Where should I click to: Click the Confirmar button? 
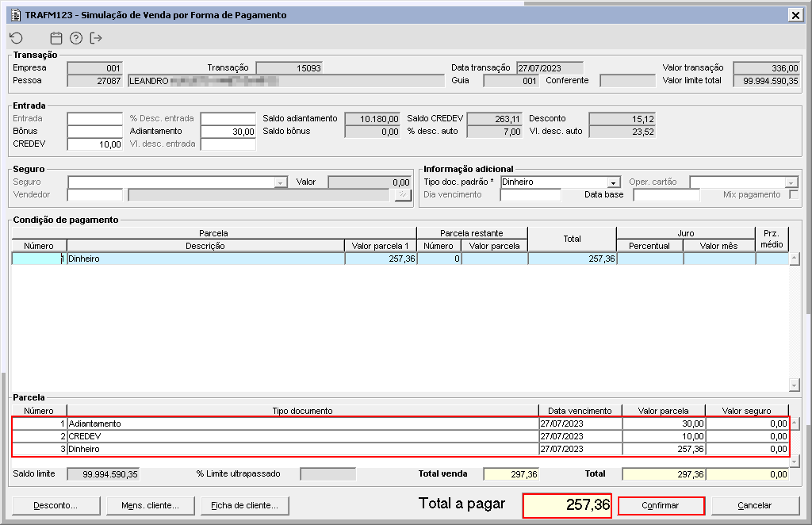pos(661,505)
